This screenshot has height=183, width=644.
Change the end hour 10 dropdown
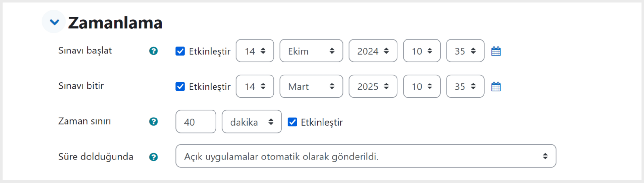point(422,86)
